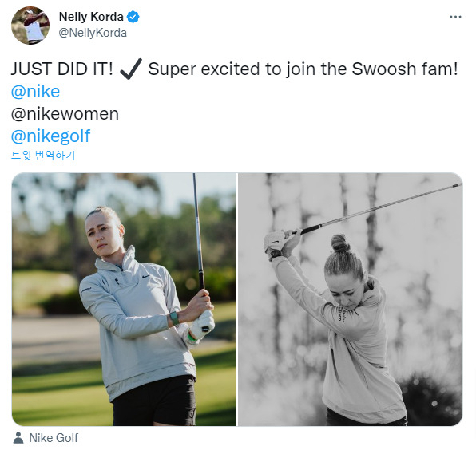Open the @NellyKorda handle link

[x=93, y=33]
